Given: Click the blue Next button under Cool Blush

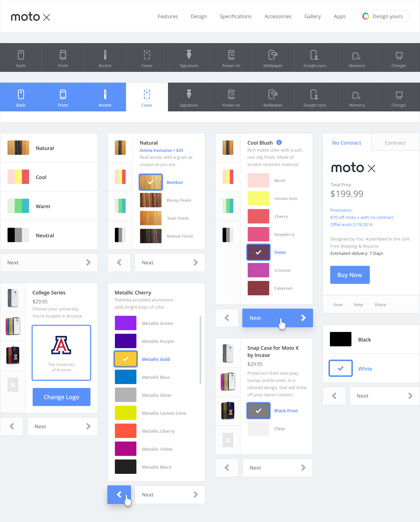Looking at the screenshot, I should (277, 318).
